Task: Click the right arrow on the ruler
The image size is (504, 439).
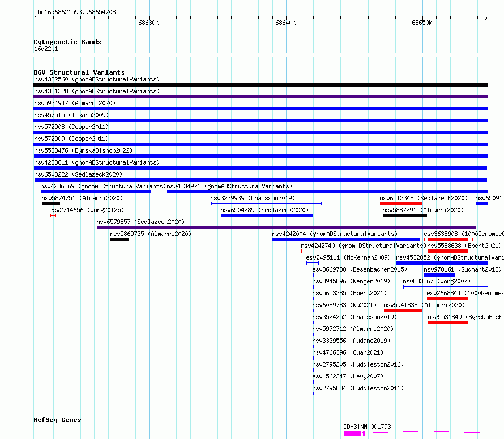Action: click(486, 18)
